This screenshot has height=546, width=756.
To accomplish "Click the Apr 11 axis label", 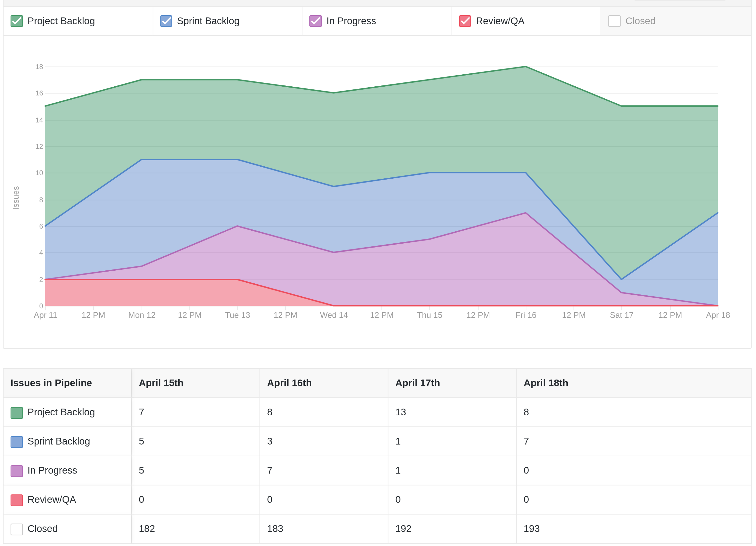I will [45, 315].
